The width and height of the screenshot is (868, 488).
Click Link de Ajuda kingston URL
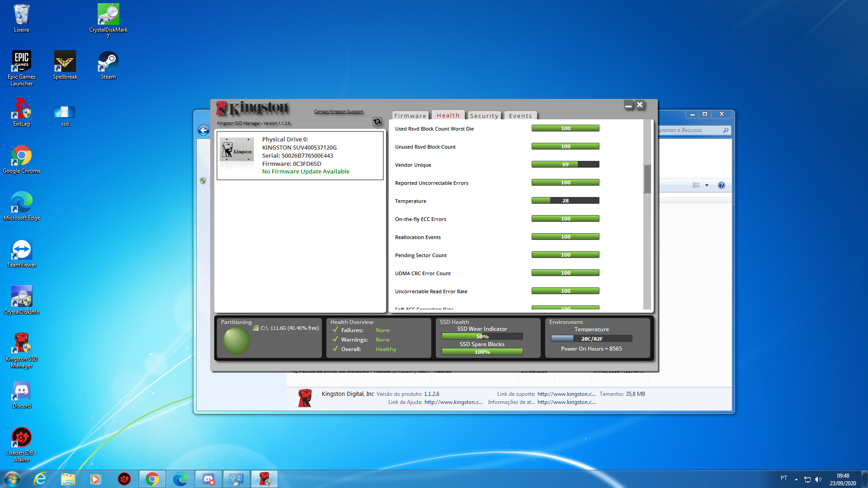(453, 402)
